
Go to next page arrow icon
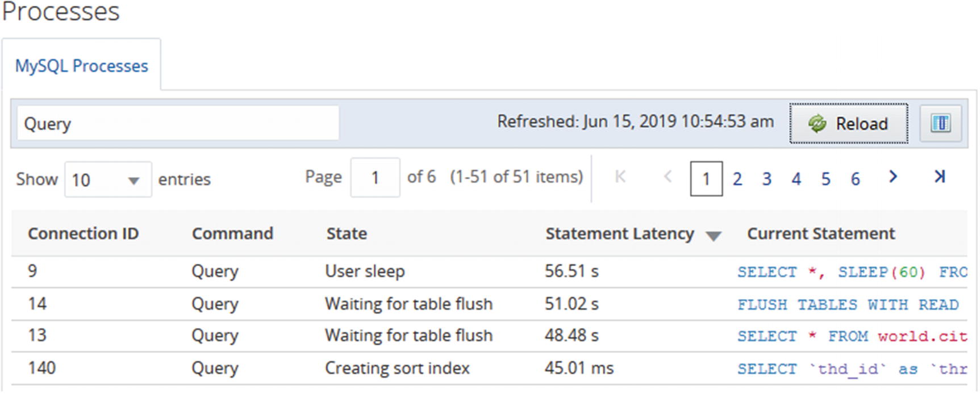pyautogui.click(x=893, y=177)
